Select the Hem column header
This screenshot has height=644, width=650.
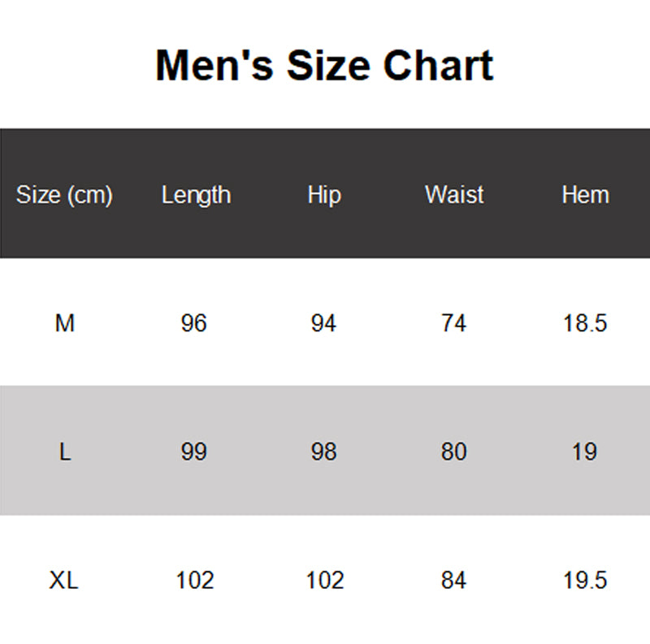(x=585, y=195)
